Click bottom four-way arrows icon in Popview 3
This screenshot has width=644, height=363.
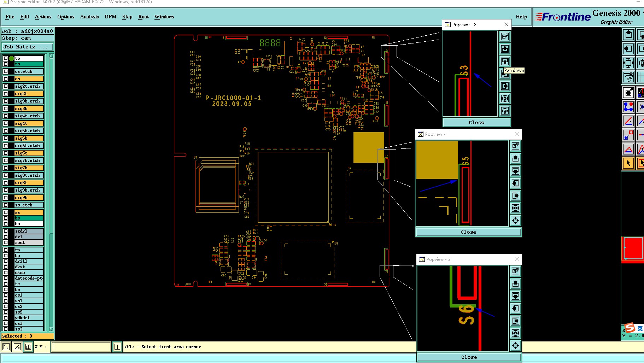[x=505, y=111]
